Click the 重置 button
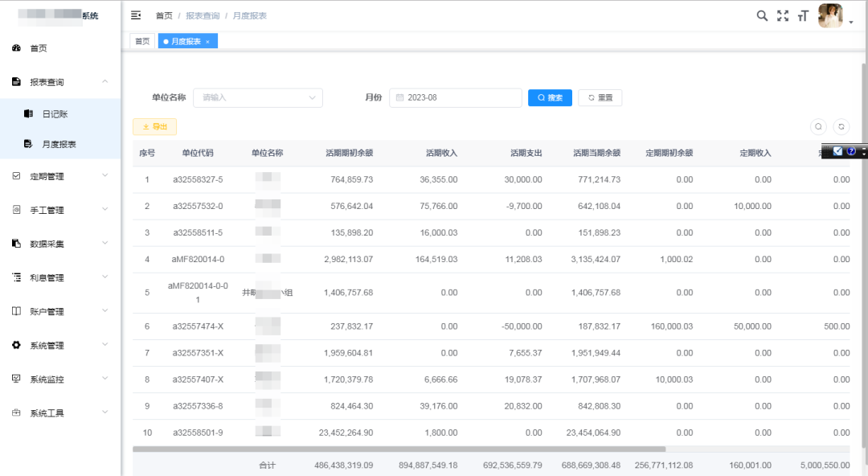The height and width of the screenshot is (476, 868). tap(600, 98)
